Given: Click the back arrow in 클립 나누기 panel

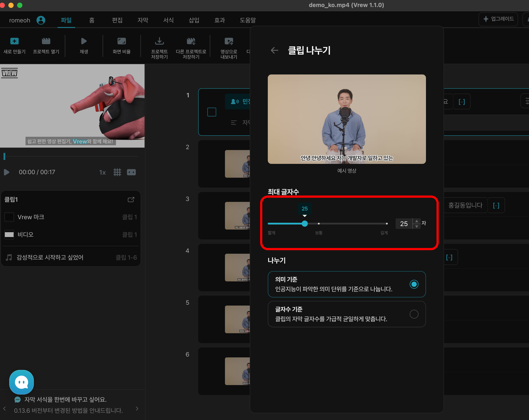Looking at the screenshot, I should 274,50.
